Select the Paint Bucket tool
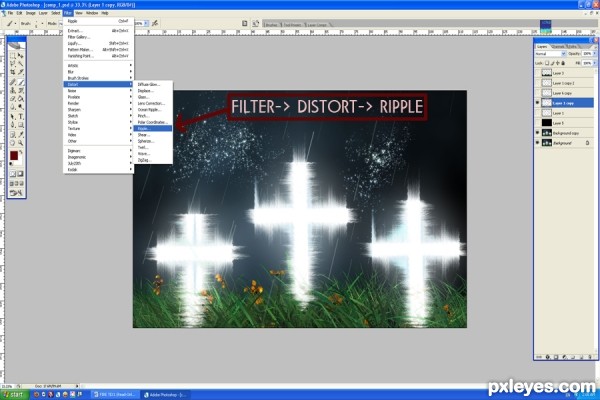This screenshot has height=400, width=600. click(21, 99)
